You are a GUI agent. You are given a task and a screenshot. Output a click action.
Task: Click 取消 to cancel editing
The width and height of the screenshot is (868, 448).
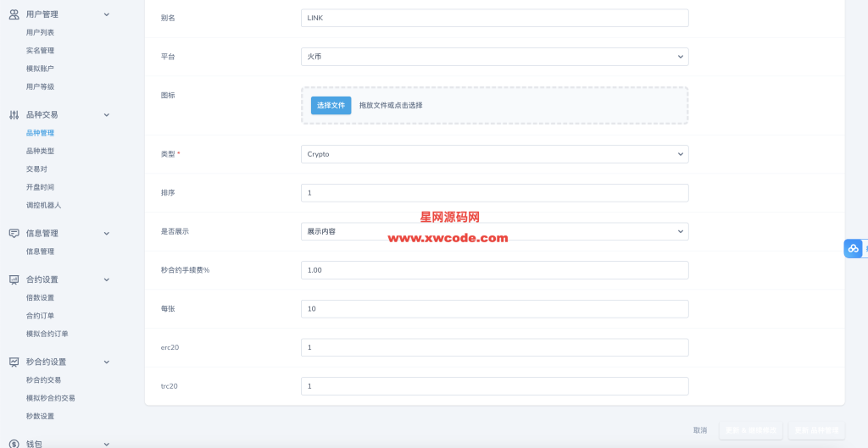[x=700, y=430]
